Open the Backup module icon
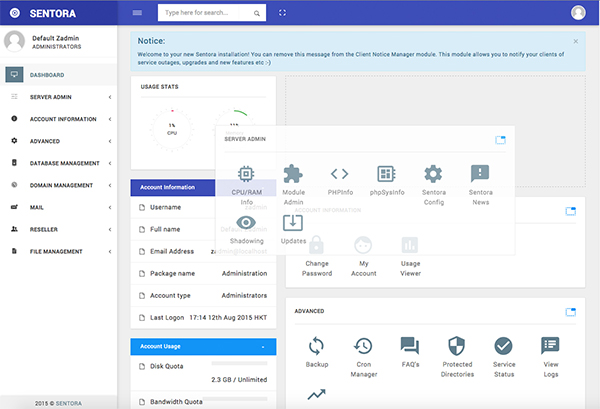Image resolution: width=600 pixels, height=409 pixels. click(x=316, y=346)
